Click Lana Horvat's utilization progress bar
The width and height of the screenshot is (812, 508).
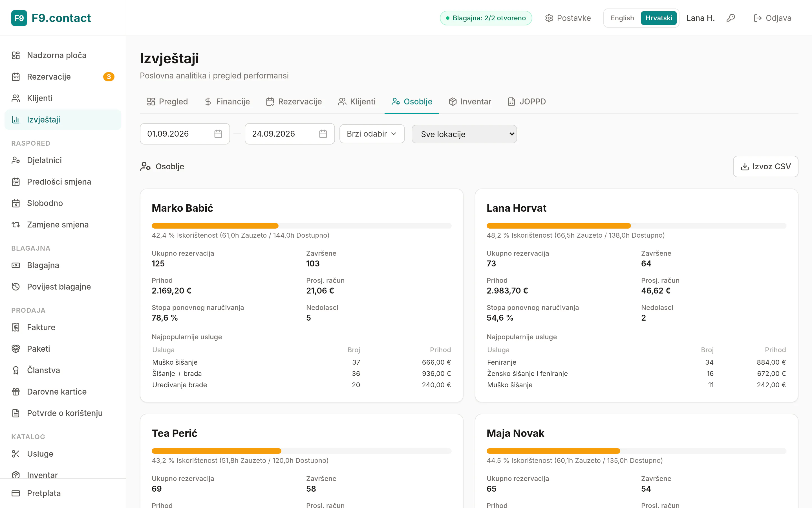[636, 226]
